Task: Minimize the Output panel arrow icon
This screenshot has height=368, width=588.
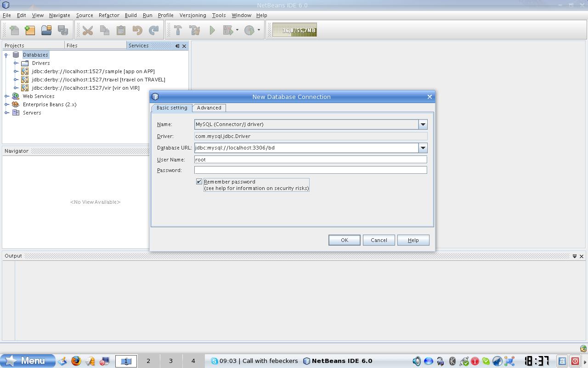Action: [x=574, y=256]
